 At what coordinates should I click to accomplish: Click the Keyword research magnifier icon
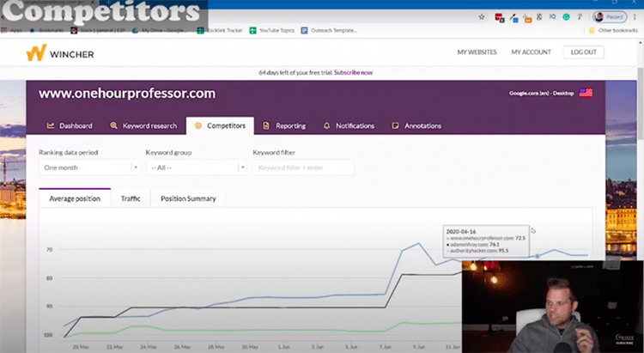click(x=114, y=125)
